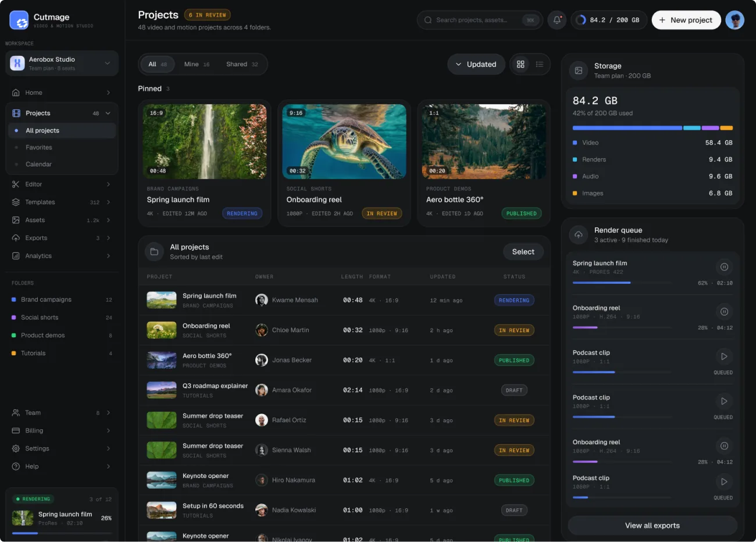
Task: Open Billing in the sidebar
Action: [x=62, y=431]
